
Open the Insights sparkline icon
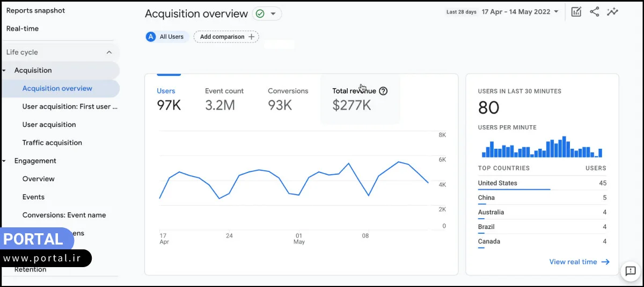click(x=612, y=12)
